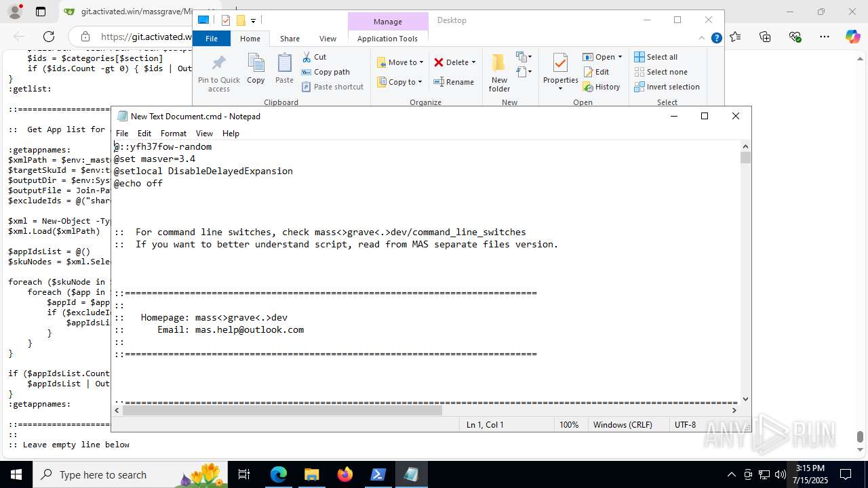The height and width of the screenshot is (488, 868).
Task: Select Cut in the Clipboard group
Action: tap(314, 57)
